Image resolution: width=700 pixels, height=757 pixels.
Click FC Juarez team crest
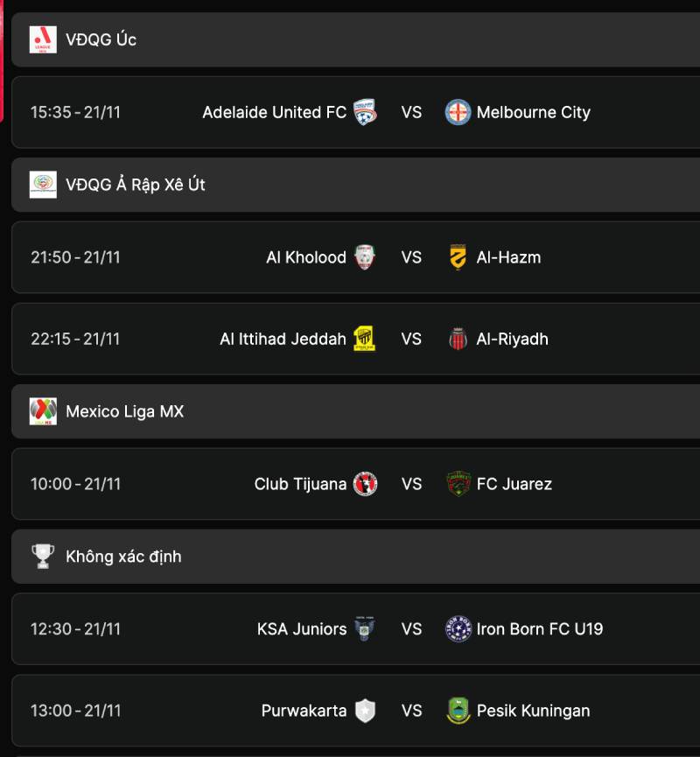458,484
